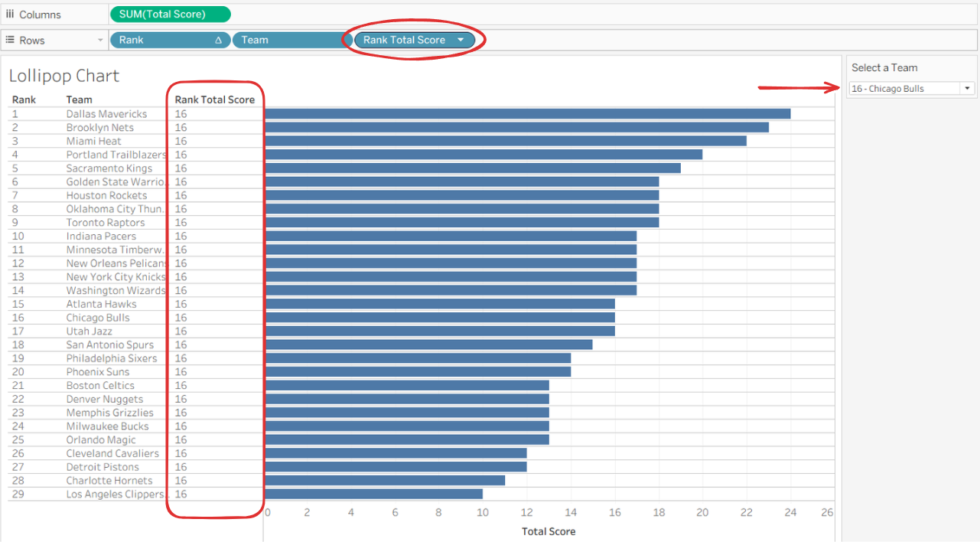Select the Phoenix Suns row label
This screenshot has height=542, width=980.
(x=98, y=372)
